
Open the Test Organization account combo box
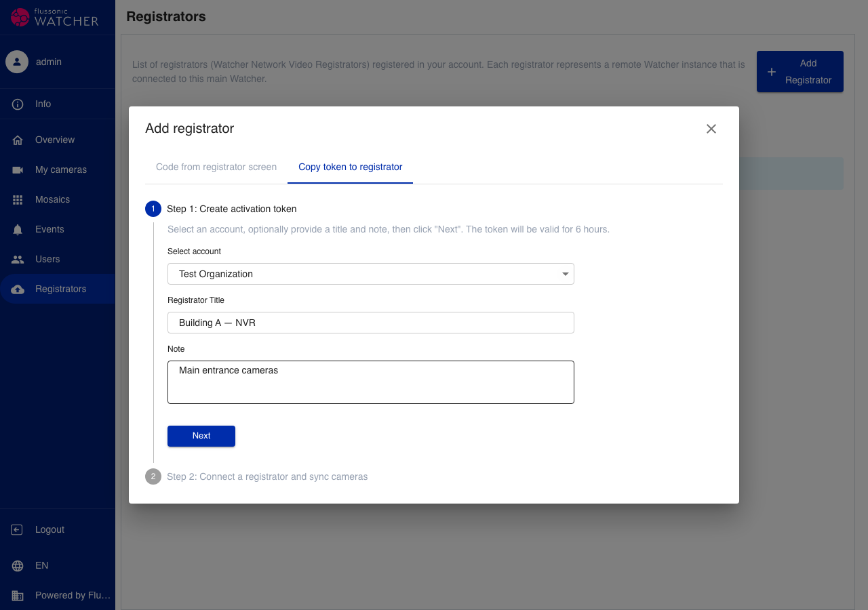point(371,274)
